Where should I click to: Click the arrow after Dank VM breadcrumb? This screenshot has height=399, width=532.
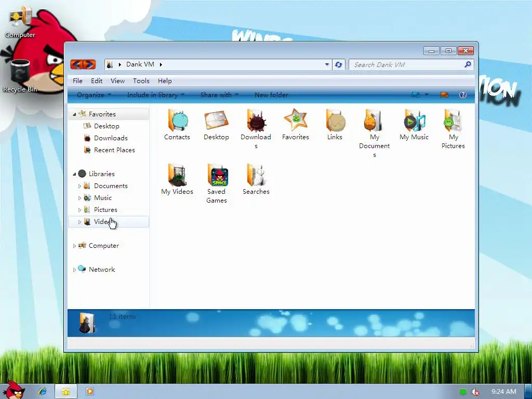click(161, 64)
